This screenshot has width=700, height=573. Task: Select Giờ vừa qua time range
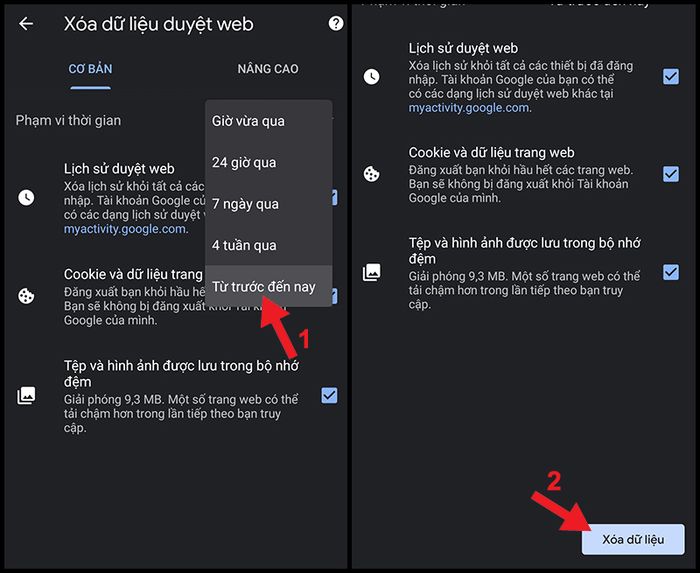tap(269, 121)
